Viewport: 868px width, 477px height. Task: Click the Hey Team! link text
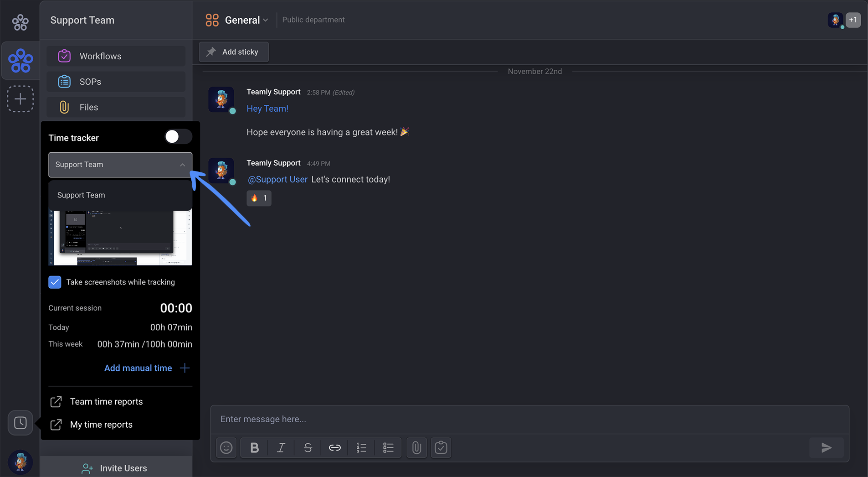pos(267,109)
